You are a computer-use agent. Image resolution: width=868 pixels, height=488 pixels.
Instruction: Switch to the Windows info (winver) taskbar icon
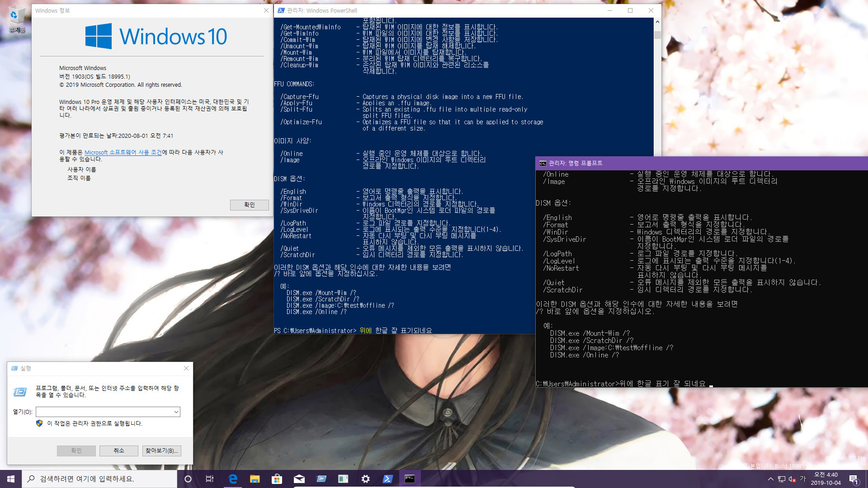coord(343,479)
